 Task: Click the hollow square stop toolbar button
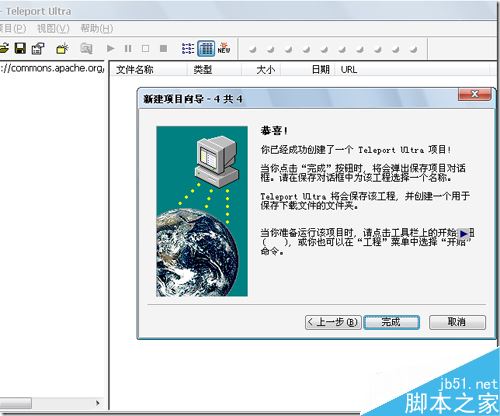[145, 49]
